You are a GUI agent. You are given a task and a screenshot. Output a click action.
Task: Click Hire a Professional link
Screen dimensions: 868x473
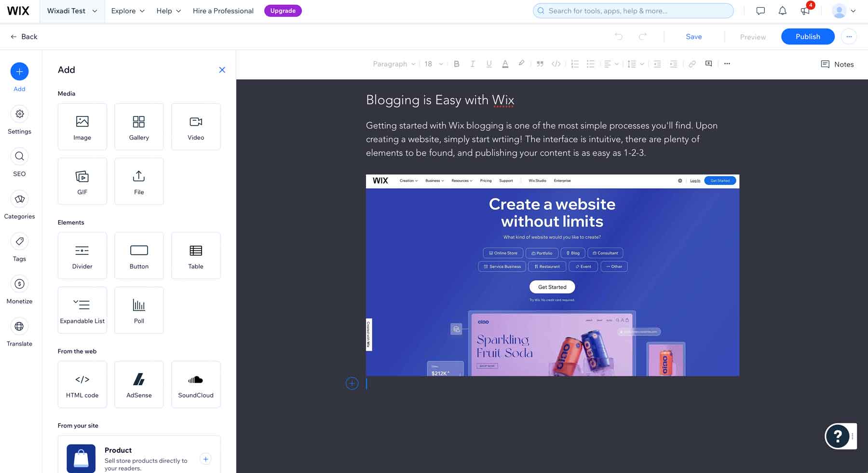point(223,11)
